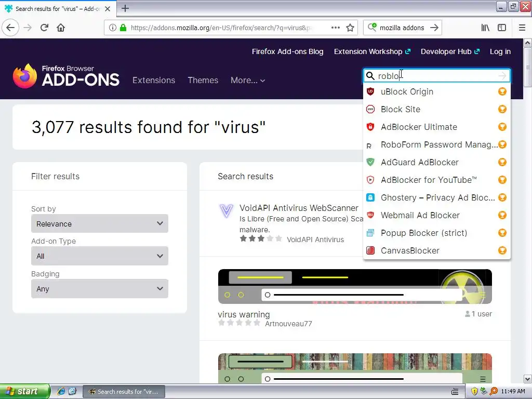Image resolution: width=532 pixels, height=399 pixels.
Task: Click the CanvasBlocker red icon
Action: pos(370,250)
